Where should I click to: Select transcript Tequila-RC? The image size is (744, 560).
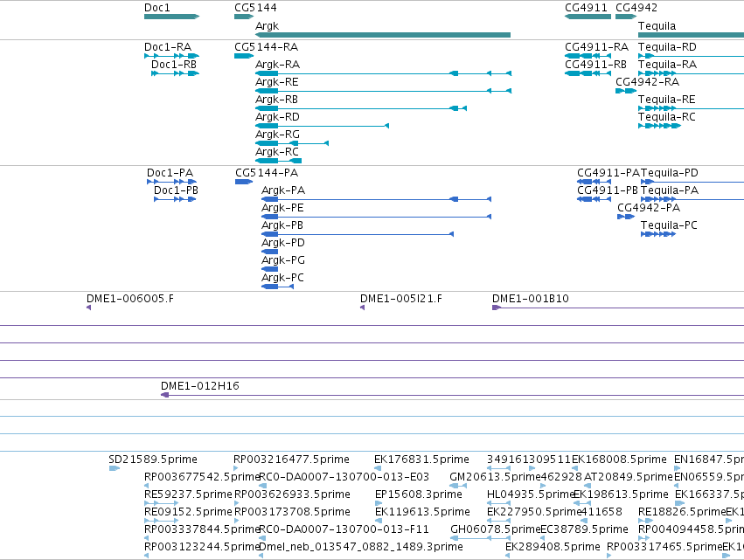(667, 117)
